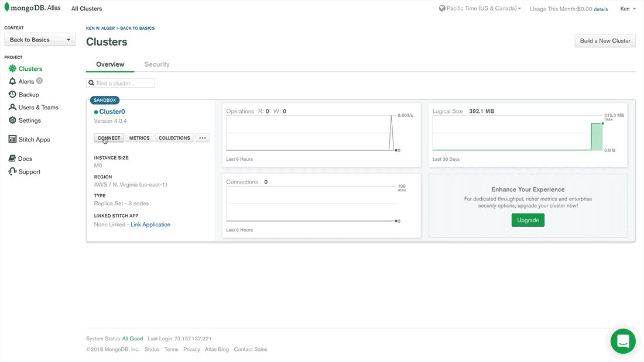Click the Stitch Apps icon
This screenshot has width=644, height=362.
[x=12, y=139]
